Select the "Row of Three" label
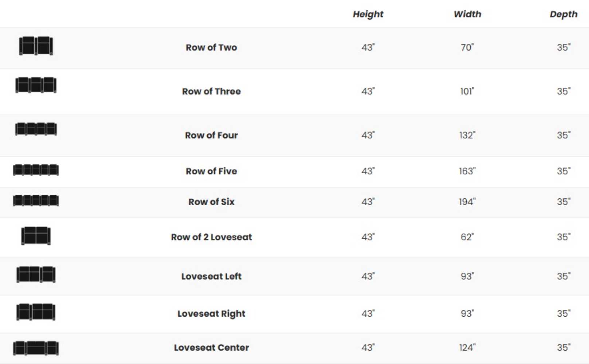589x364 pixels. pos(211,91)
